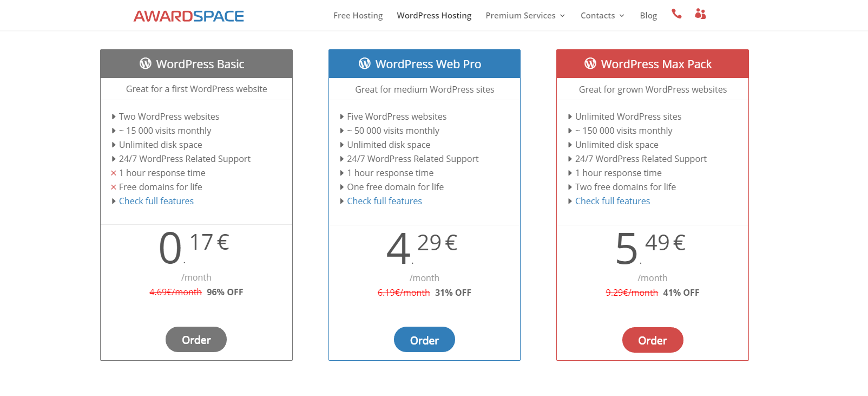Screen dimensions: 868x396
Task: Open the contacts people icon top right
Action: [x=700, y=15]
